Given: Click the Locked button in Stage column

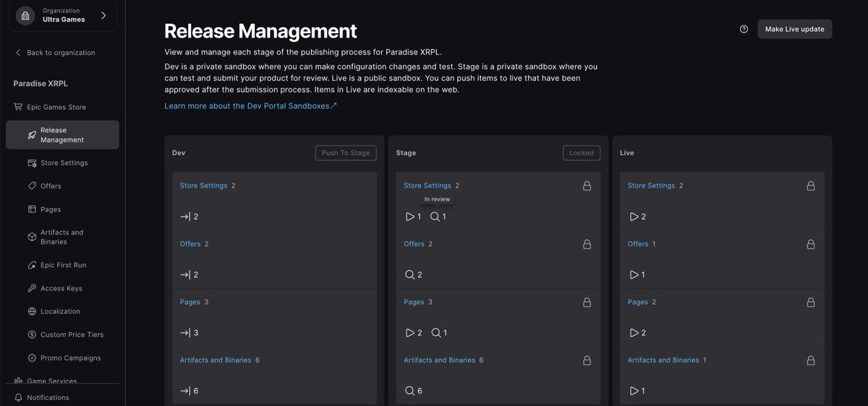Looking at the screenshot, I should 582,153.
